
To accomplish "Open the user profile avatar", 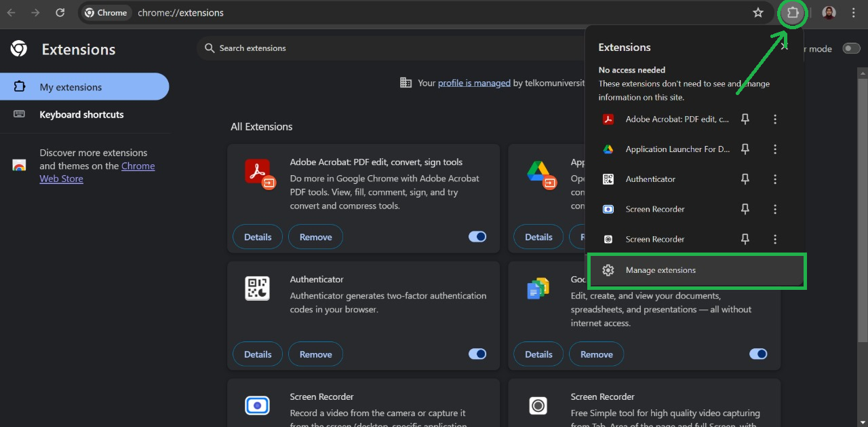I will [x=829, y=13].
